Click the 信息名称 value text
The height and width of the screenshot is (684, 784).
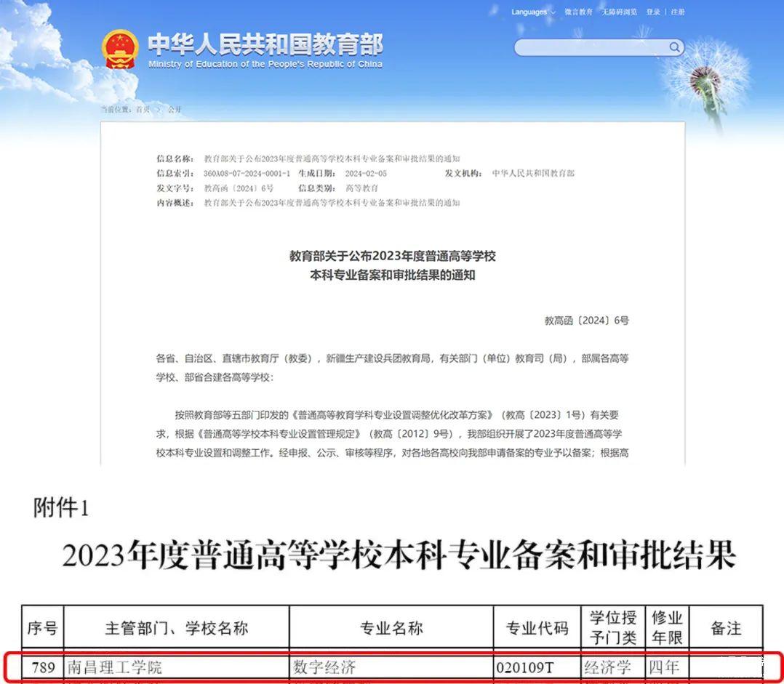pyautogui.click(x=332, y=159)
